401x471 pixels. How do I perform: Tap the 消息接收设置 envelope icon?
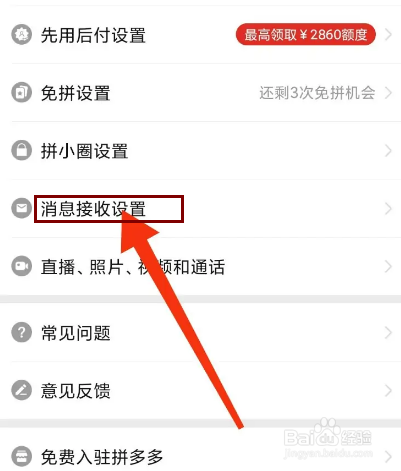22,208
